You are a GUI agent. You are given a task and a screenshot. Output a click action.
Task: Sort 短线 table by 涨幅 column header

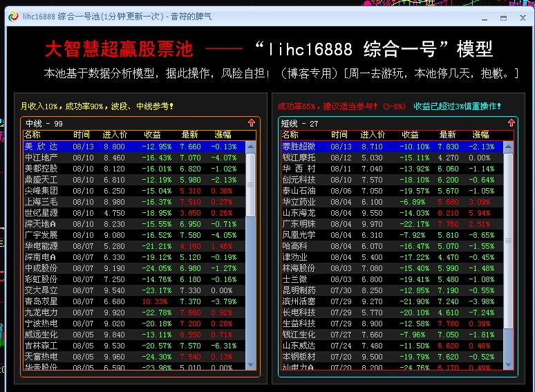pos(481,135)
